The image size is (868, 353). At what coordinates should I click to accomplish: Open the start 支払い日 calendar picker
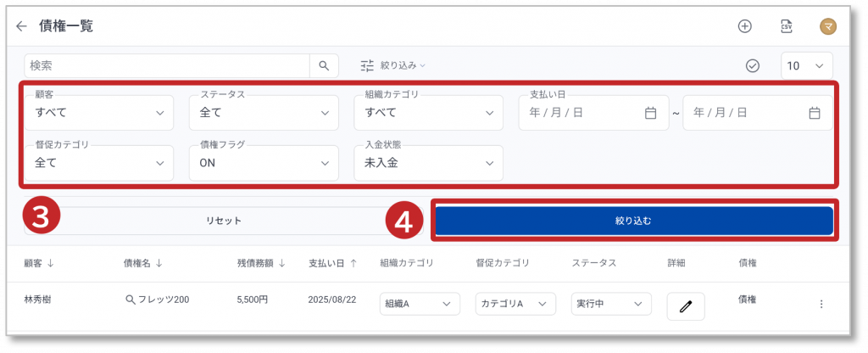(650, 113)
